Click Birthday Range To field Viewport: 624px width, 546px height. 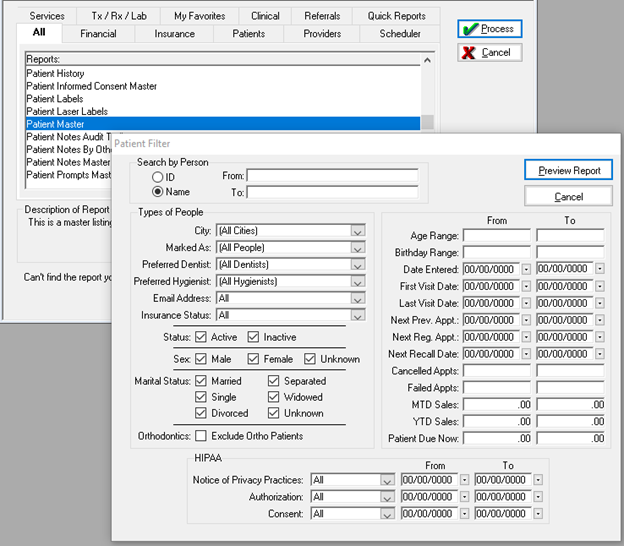tap(570, 252)
